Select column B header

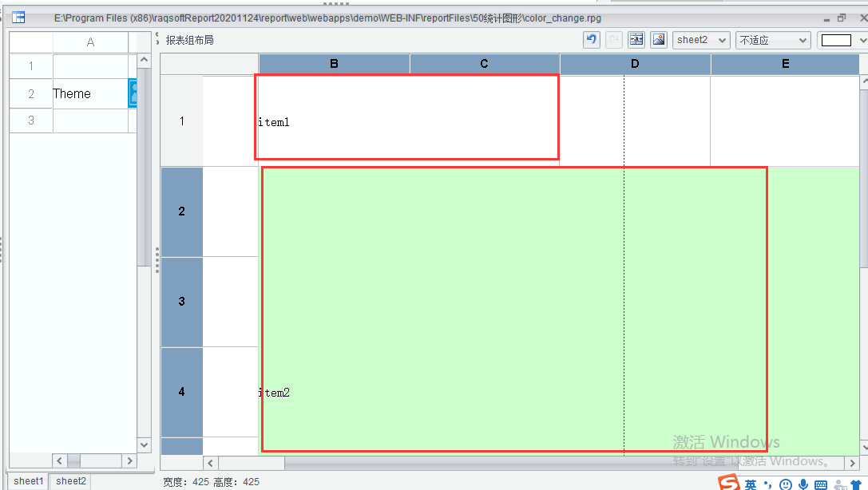334,64
